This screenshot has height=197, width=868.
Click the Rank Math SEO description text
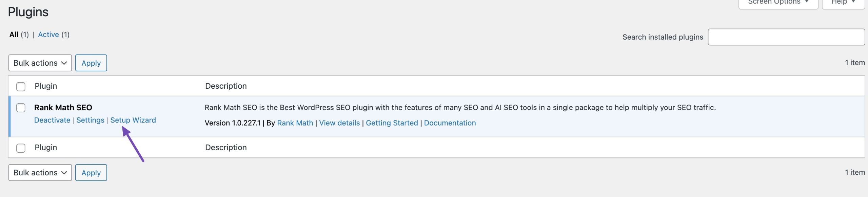tap(460, 108)
